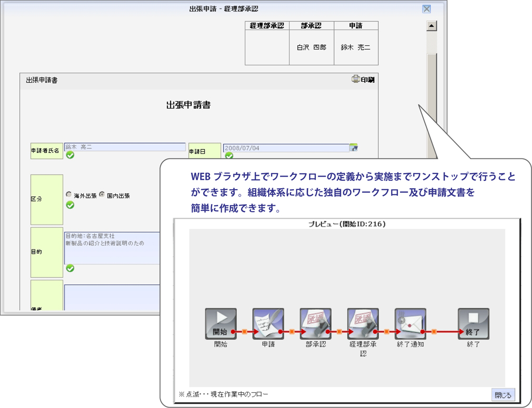Close the 出張申請 dialog window
Screen dimensions: 532x408
(x=427, y=9)
